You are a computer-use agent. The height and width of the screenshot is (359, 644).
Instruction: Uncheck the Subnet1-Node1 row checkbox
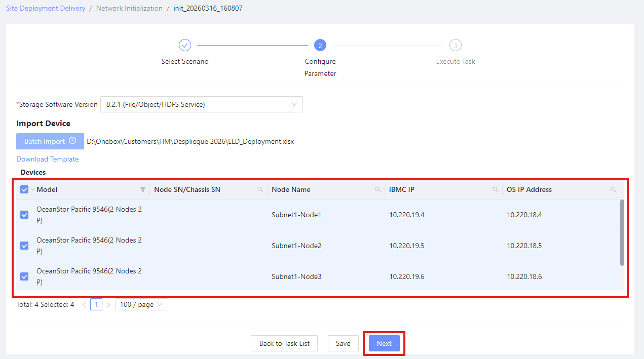(24, 215)
